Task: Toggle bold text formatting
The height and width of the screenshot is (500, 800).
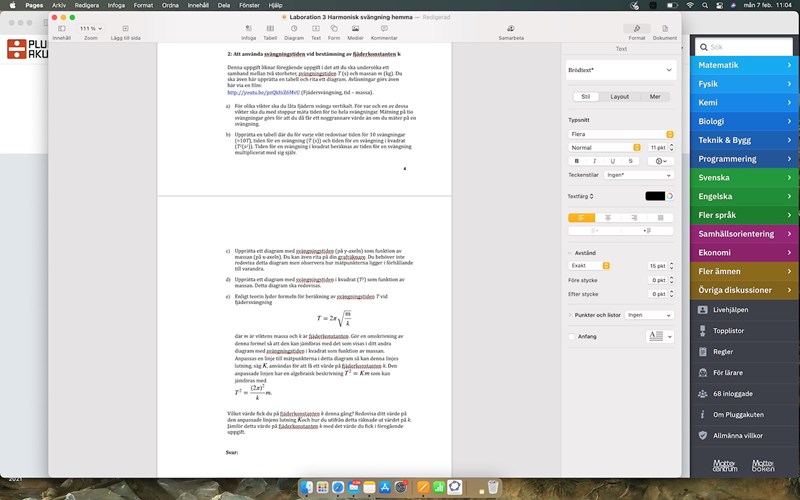Action: coord(577,160)
